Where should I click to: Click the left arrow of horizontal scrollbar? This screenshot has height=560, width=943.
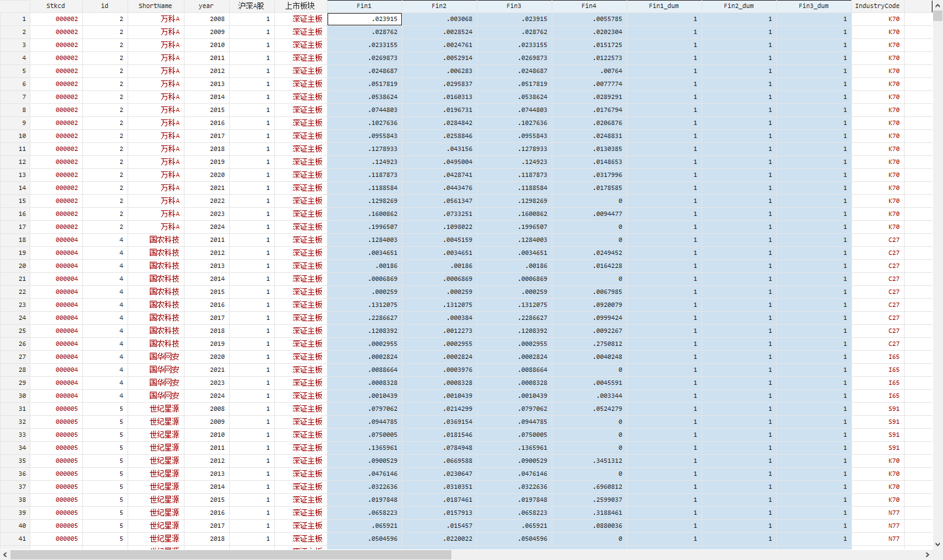(x=5, y=555)
